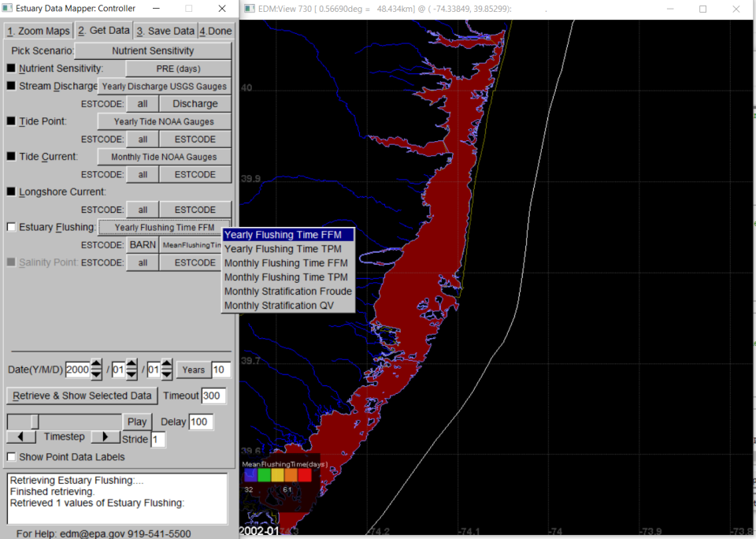This screenshot has height=539, width=756.
Task: Select Monthly Stratification QV
Action: click(288, 306)
